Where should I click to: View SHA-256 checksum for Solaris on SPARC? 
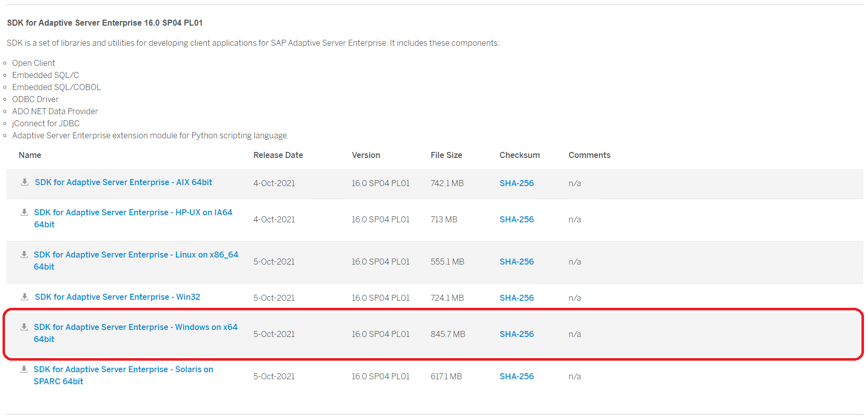tap(516, 376)
